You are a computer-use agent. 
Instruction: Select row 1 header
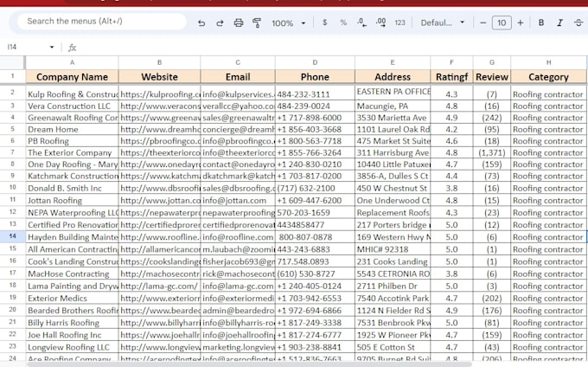[13, 76]
